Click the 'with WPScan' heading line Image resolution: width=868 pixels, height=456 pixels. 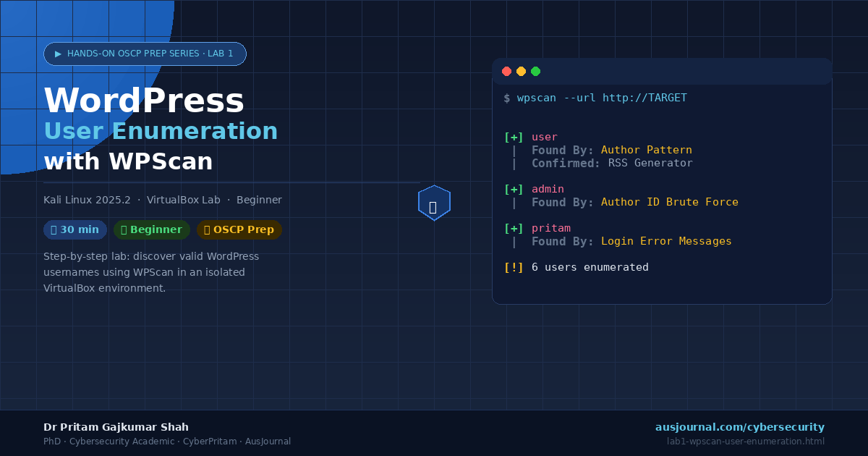tap(128, 161)
